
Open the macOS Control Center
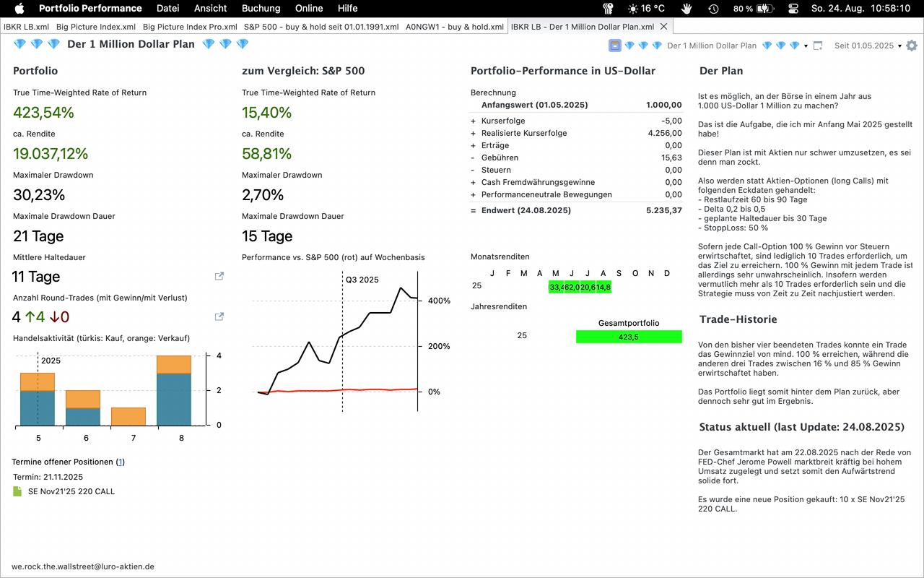click(x=793, y=9)
